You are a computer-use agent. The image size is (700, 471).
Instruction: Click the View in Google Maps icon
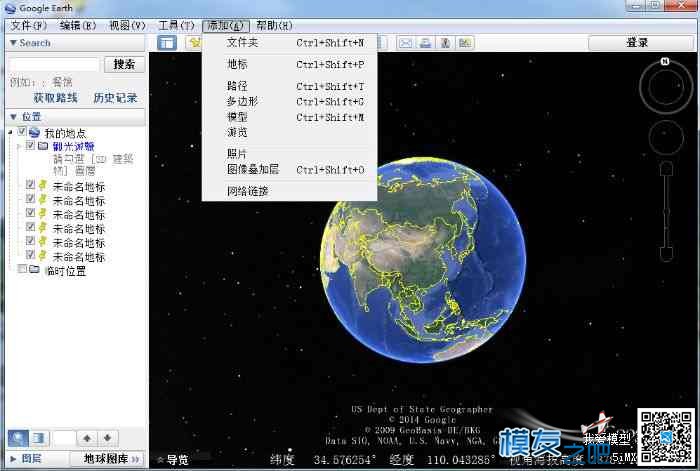[445, 43]
